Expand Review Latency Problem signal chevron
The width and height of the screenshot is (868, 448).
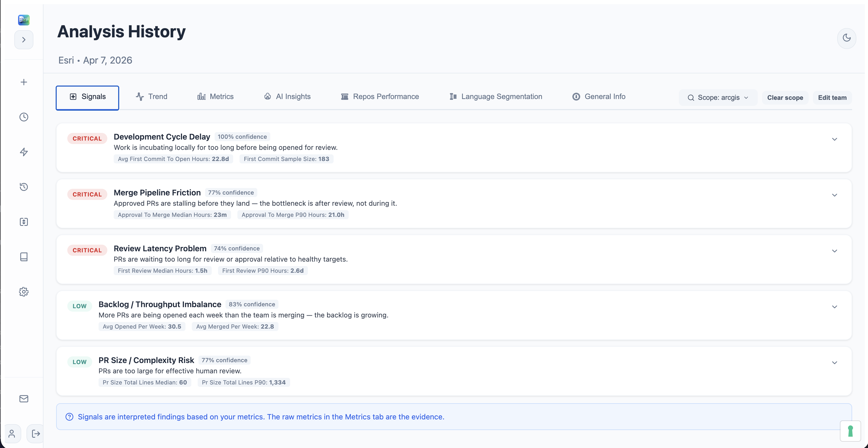(x=834, y=251)
